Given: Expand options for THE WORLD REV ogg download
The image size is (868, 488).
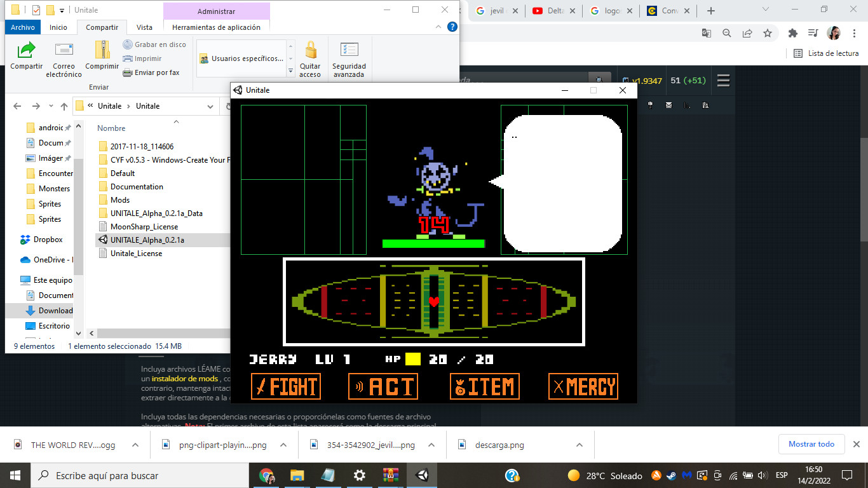Looking at the screenshot, I should point(135,445).
